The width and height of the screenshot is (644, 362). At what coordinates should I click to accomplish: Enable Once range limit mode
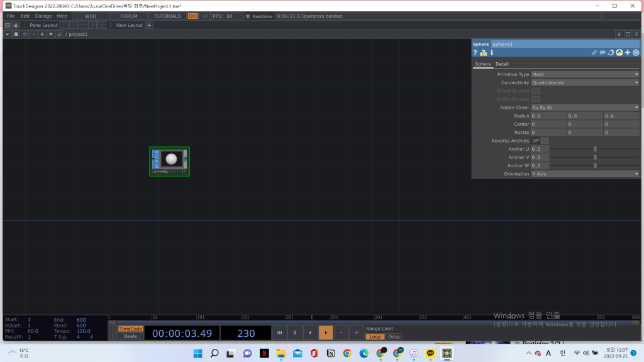pos(394,337)
